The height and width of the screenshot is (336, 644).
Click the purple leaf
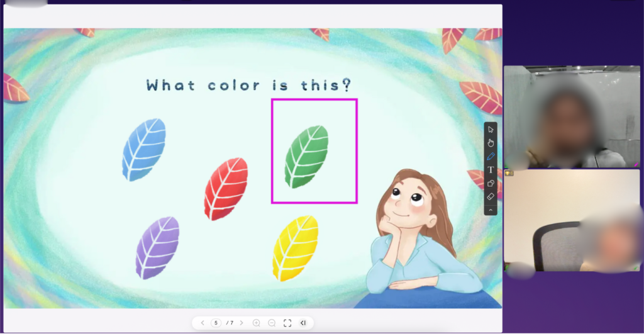click(x=157, y=247)
